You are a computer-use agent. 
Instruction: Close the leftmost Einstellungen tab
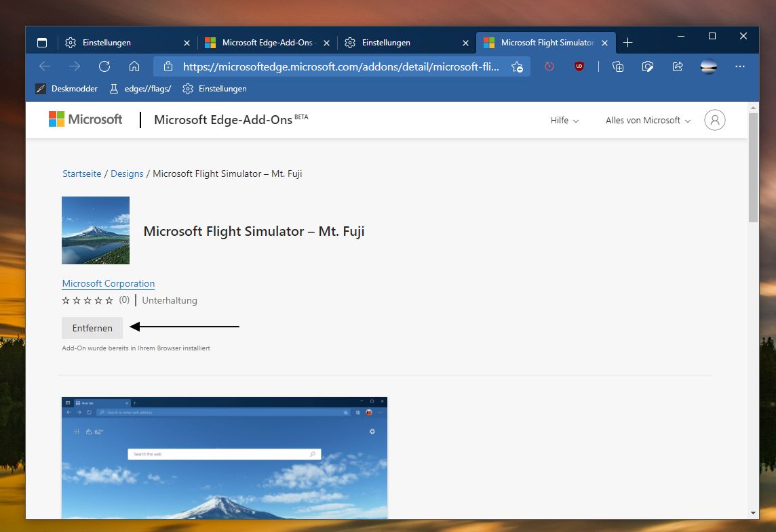187,43
